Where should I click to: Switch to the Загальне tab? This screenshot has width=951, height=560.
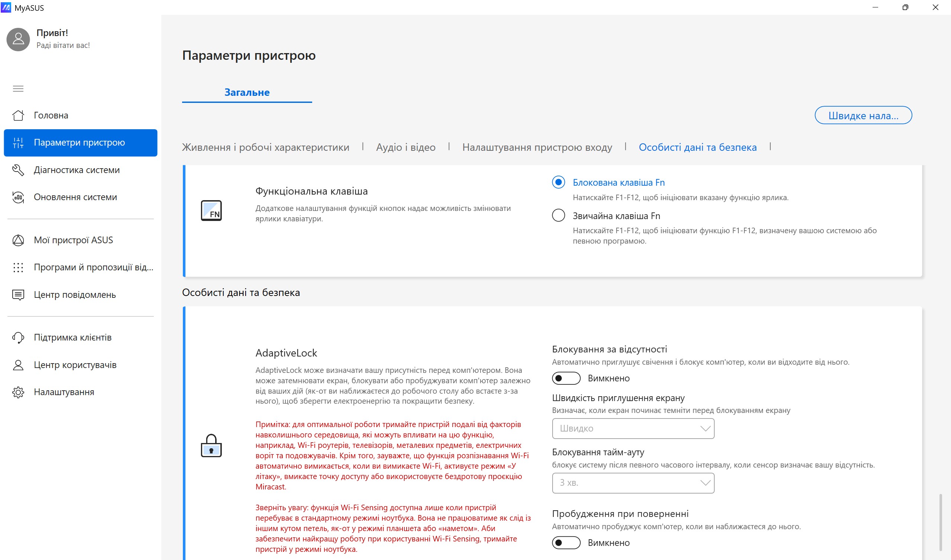coord(247,92)
